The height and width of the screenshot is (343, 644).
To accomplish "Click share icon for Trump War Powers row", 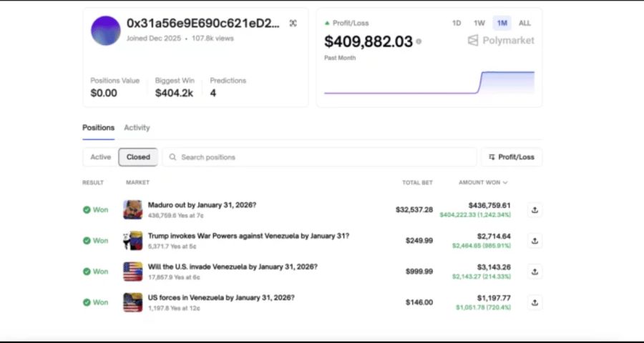I will 535,241.
